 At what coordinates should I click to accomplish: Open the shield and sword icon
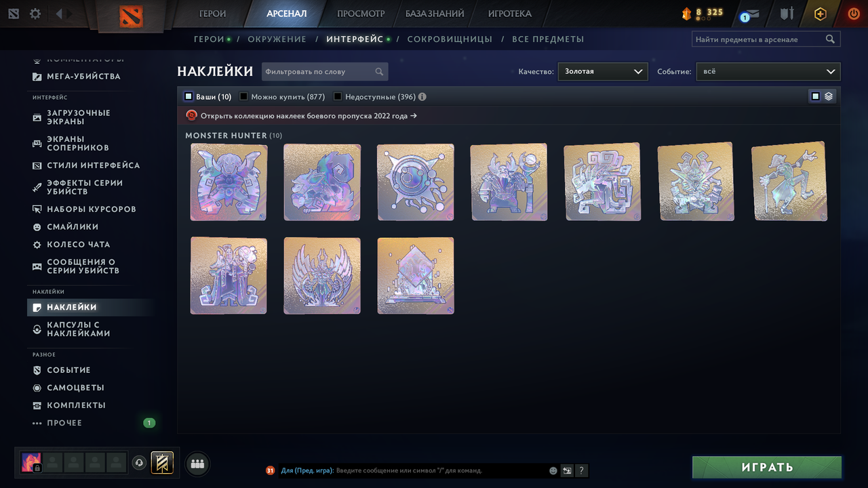(787, 14)
